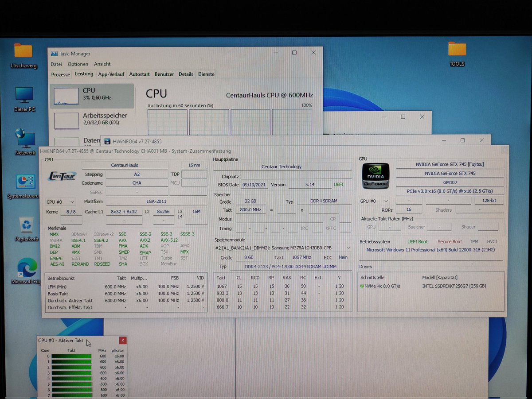Click the INTEL SSDPEKKF256G7 drive entry
532x399 pixels.
pos(454,286)
